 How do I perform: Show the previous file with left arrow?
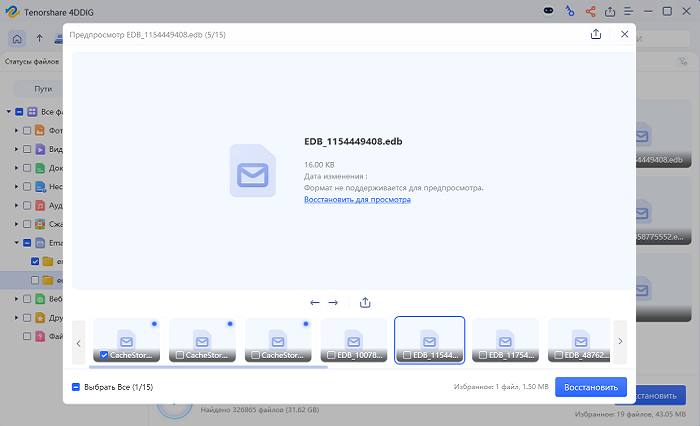315,303
